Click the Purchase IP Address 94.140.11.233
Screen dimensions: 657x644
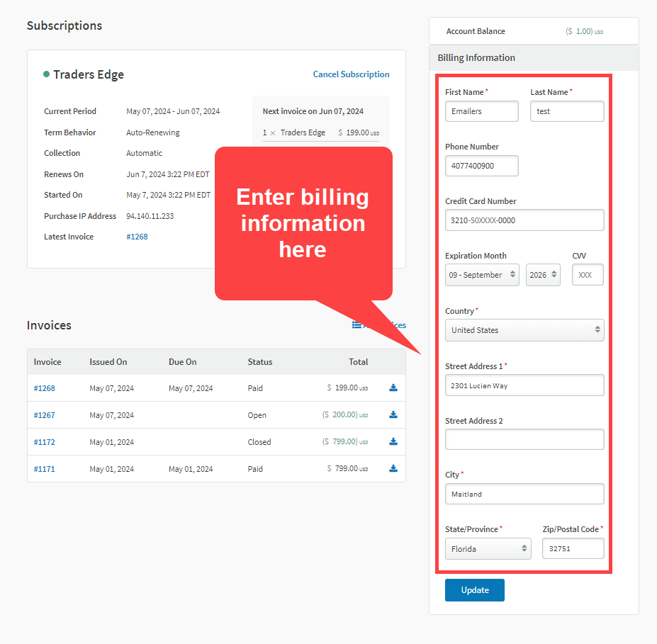pyautogui.click(x=150, y=216)
